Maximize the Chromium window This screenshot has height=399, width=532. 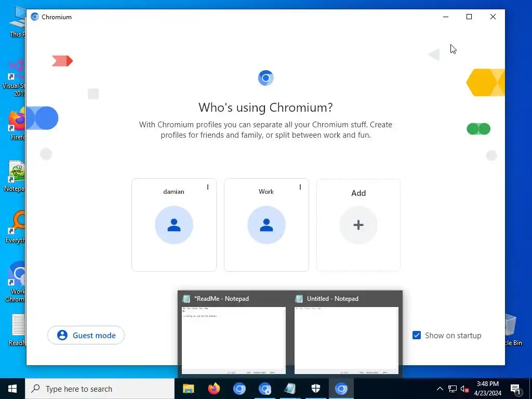tap(469, 17)
